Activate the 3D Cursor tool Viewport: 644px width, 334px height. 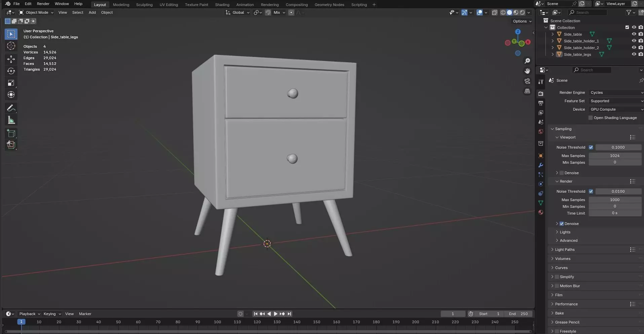pos(11,46)
